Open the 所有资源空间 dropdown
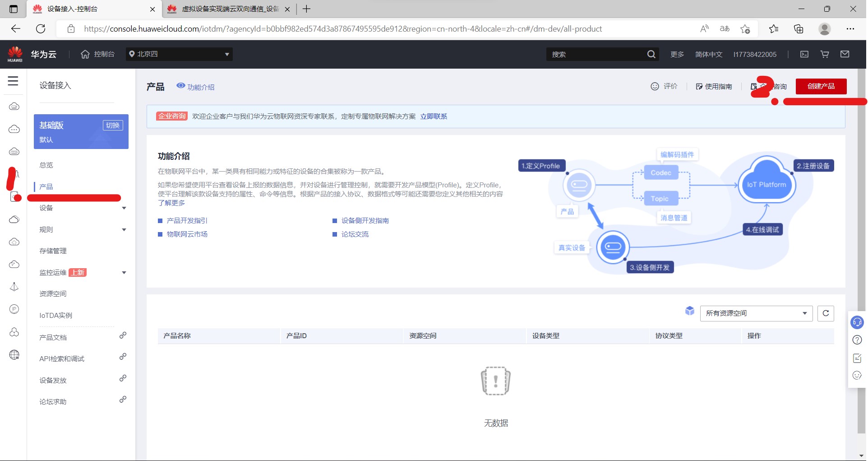The height and width of the screenshot is (461, 868). point(756,313)
